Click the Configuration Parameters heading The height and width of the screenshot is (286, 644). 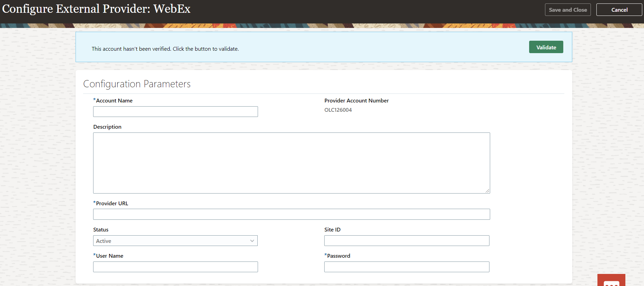pyautogui.click(x=137, y=84)
